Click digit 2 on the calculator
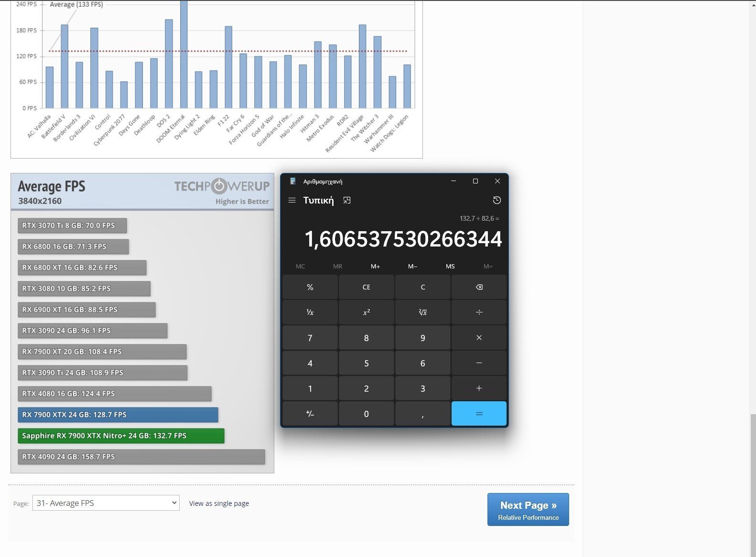 coord(367,388)
